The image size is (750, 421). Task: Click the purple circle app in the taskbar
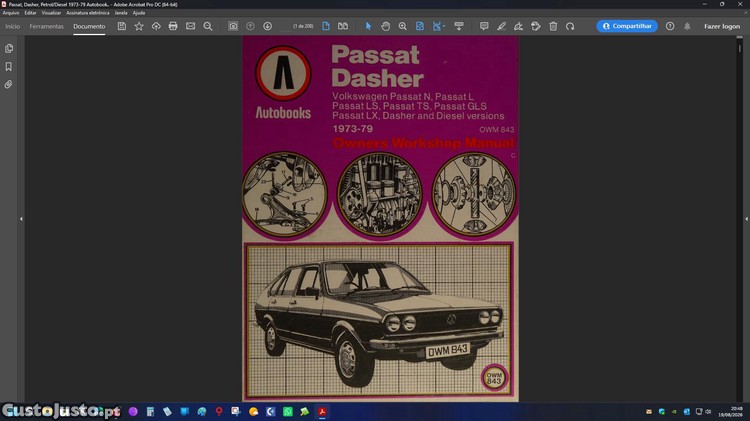pyautogui.click(x=133, y=411)
